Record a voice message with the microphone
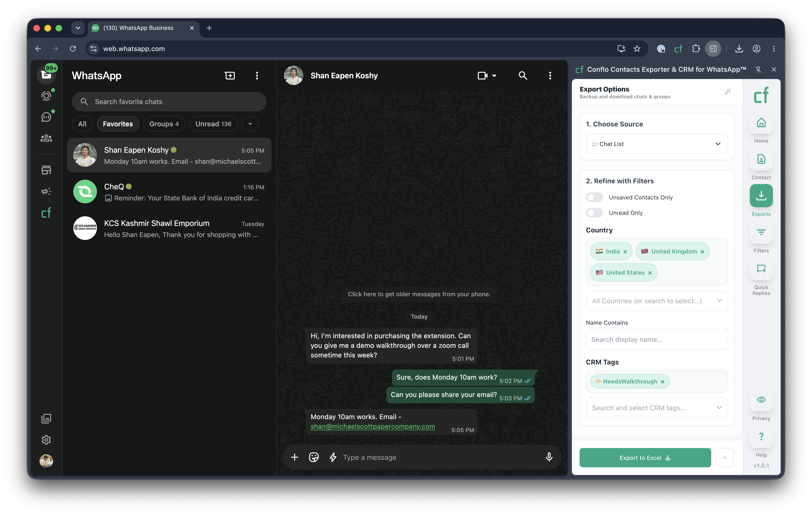 click(549, 457)
